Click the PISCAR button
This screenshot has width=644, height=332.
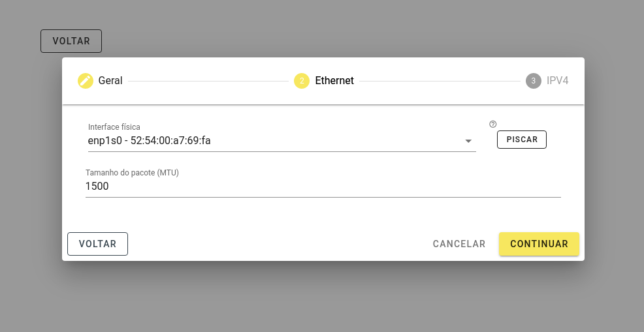coord(522,140)
